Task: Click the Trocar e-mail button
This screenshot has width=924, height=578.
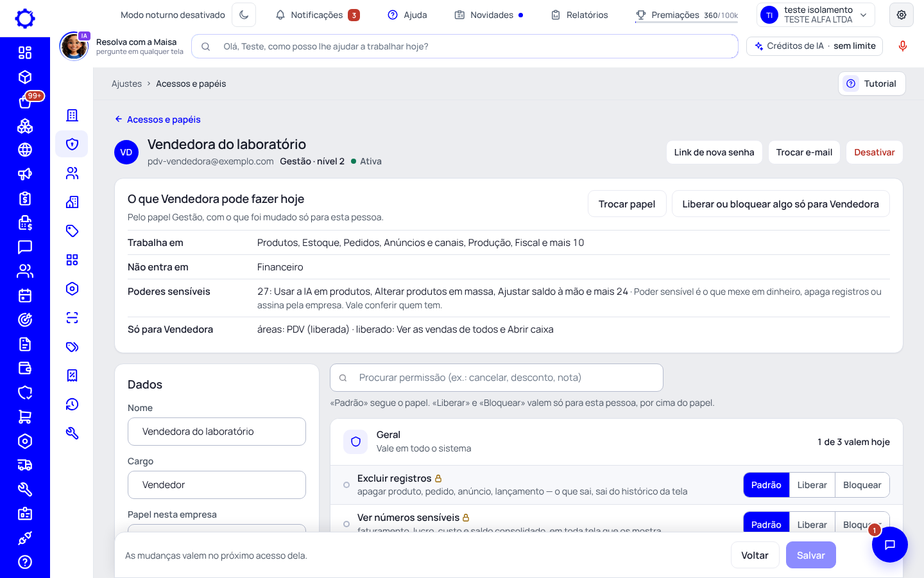Action: (x=804, y=152)
